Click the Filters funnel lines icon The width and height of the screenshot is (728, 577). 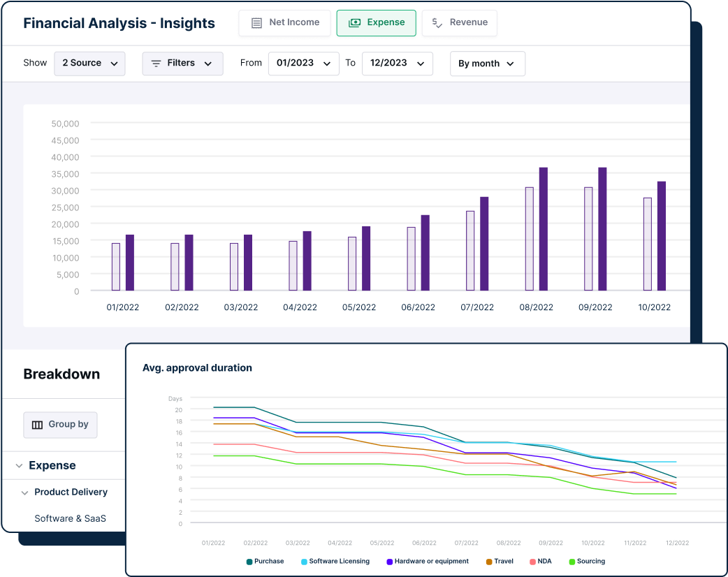tap(156, 64)
